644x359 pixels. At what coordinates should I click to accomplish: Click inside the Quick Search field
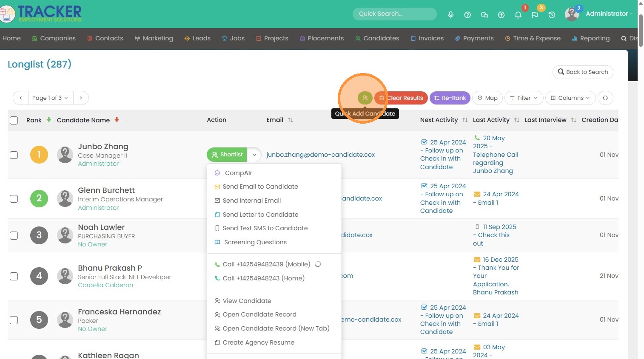[395, 14]
